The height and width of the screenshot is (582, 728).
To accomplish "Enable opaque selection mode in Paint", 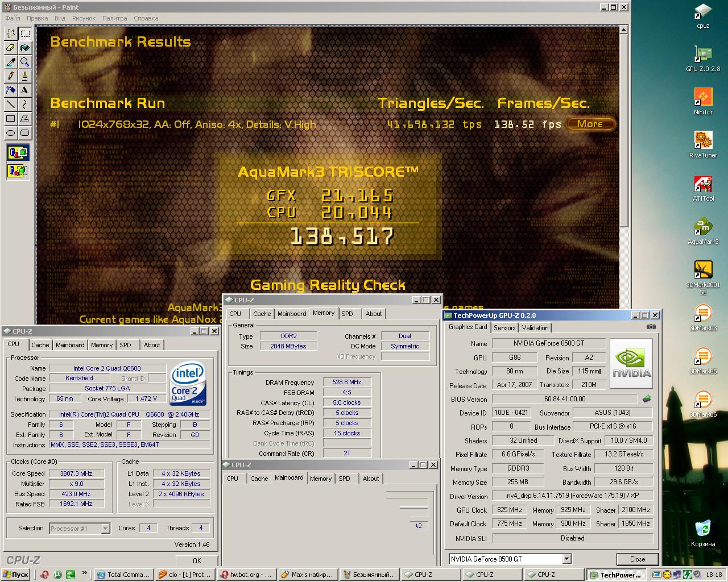I will [18, 152].
